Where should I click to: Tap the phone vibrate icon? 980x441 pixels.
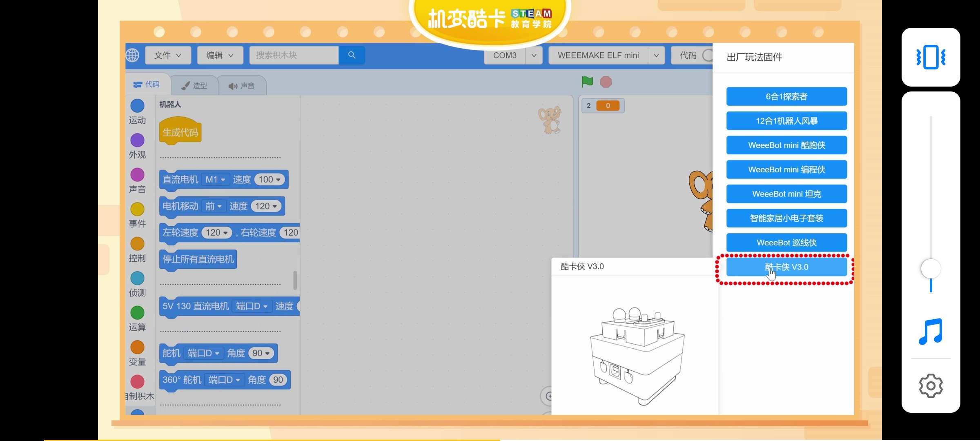[x=931, y=57]
